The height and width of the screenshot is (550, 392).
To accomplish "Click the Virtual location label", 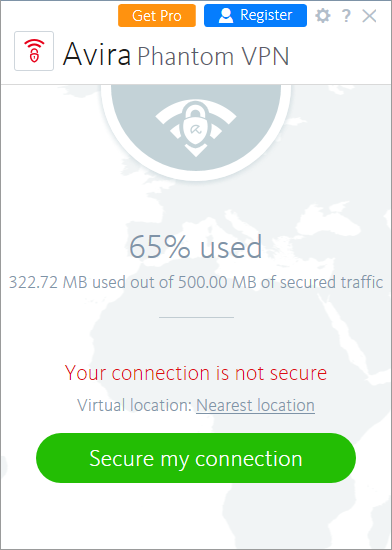I will point(135,405).
